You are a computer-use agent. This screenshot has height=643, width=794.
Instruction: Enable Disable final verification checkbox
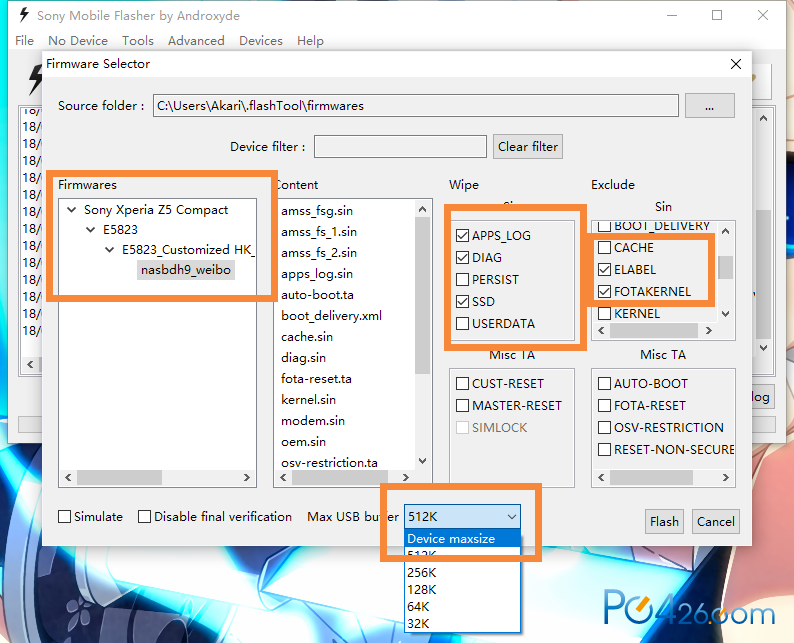[144, 516]
